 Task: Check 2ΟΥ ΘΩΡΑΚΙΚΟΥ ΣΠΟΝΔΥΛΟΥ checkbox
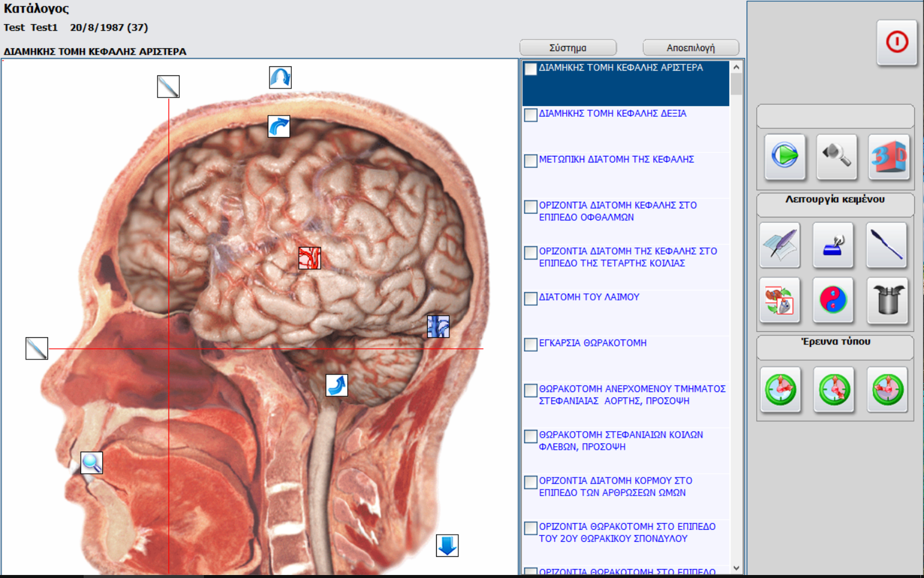(x=531, y=528)
